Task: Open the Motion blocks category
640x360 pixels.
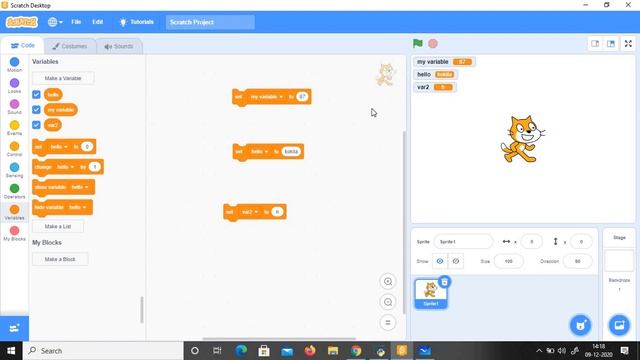Action: pos(14,64)
